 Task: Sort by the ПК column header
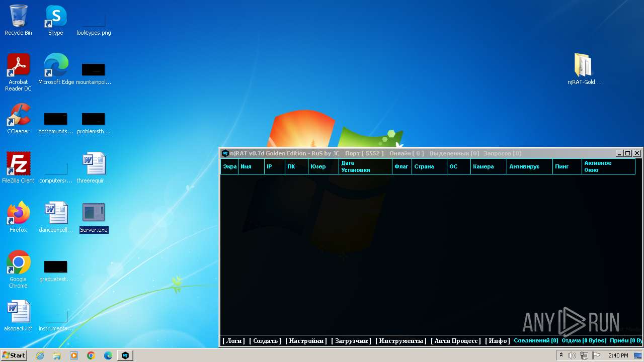point(296,166)
